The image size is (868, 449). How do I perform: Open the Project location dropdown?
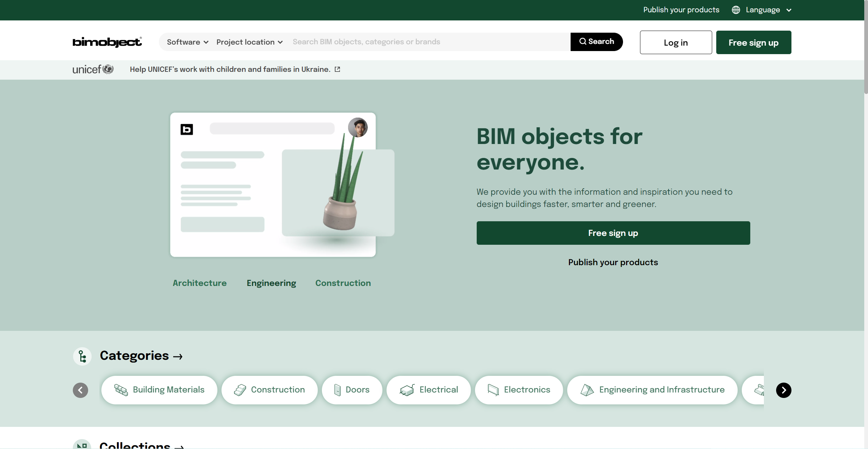[249, 42]
